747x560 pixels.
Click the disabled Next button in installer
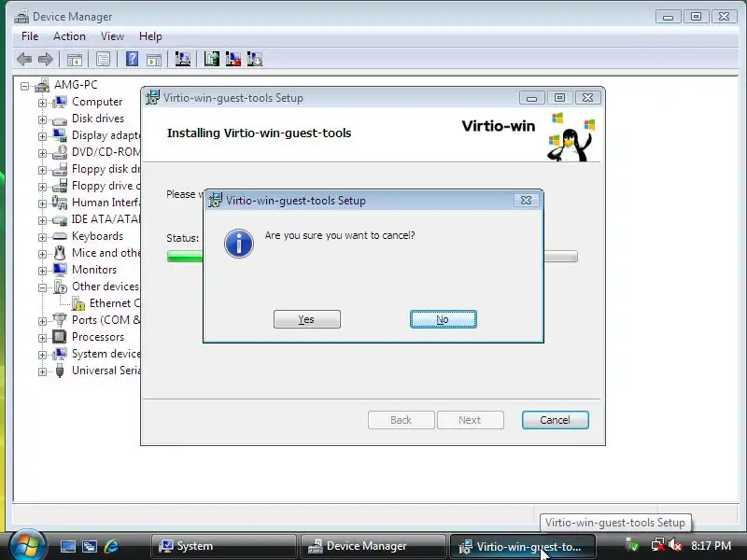coord(471,420)
